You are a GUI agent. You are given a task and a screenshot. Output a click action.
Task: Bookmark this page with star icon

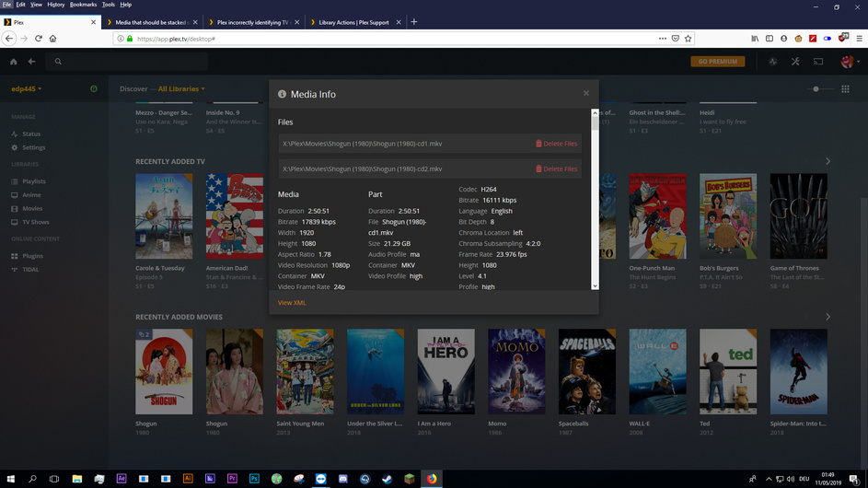[x=689, y=39]
